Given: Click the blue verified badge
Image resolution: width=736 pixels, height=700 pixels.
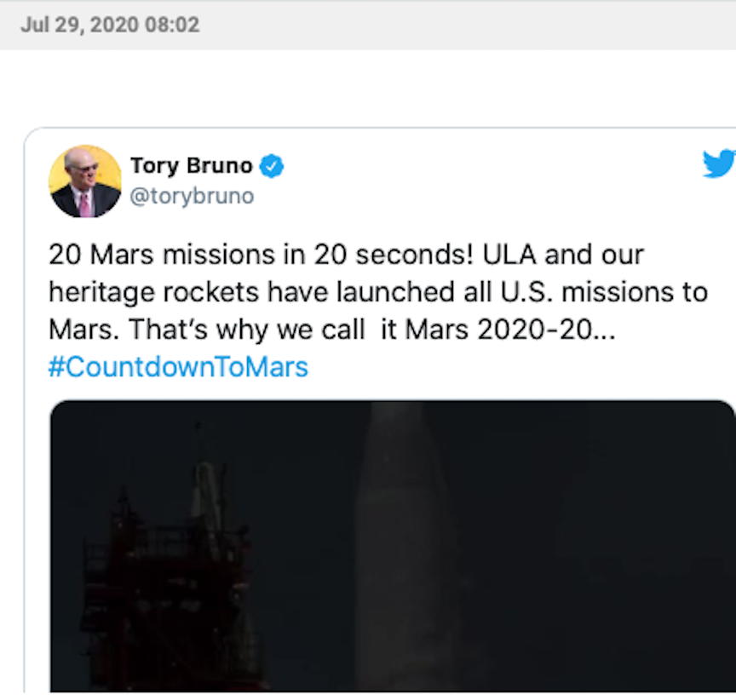Looking at the screenshot, I should pos(272,166).
